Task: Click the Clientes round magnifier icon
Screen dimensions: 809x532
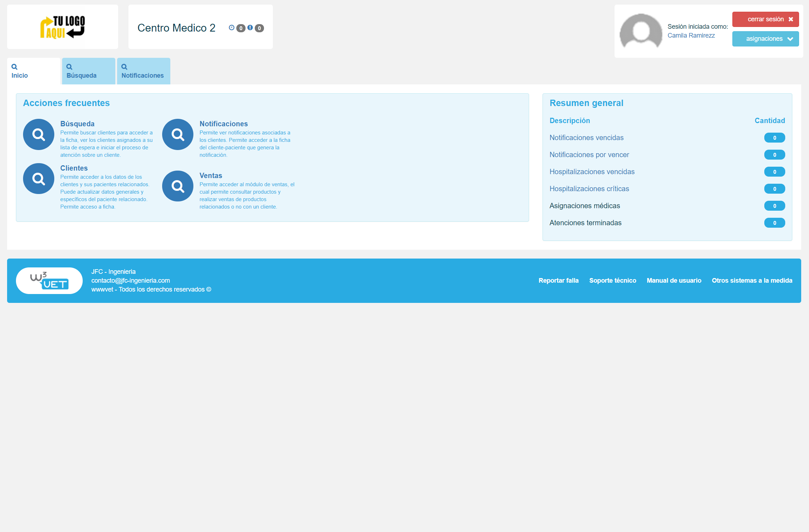Action: [x=38, y=179]
